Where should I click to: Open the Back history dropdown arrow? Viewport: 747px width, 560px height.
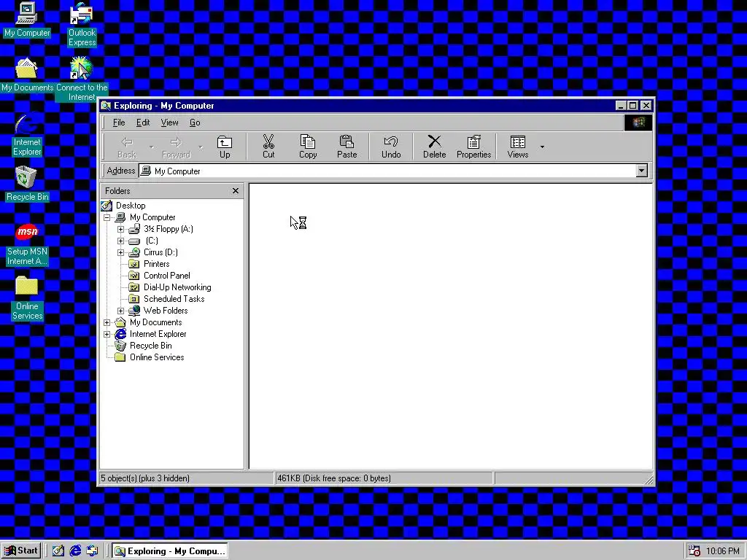[152, 147]
